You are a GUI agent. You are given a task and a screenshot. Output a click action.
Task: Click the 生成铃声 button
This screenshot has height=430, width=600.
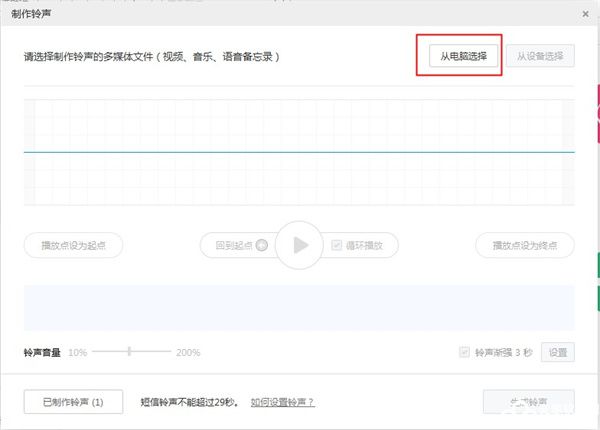(528, 402)
